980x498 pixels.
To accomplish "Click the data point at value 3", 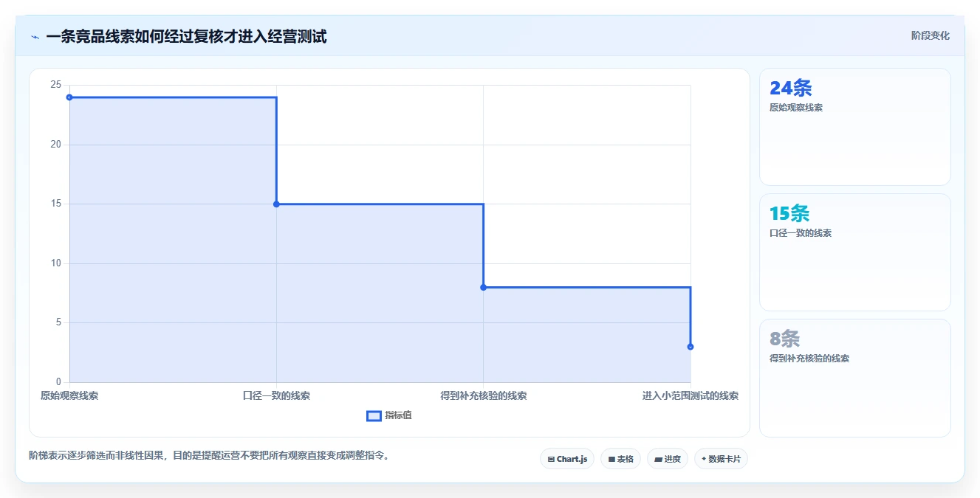I will [691, 347].
